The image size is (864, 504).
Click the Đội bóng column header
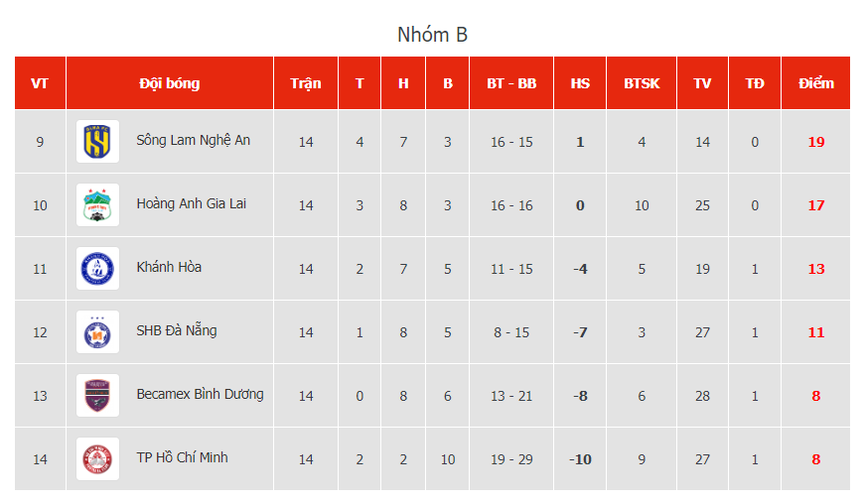(x=169, y=83)
